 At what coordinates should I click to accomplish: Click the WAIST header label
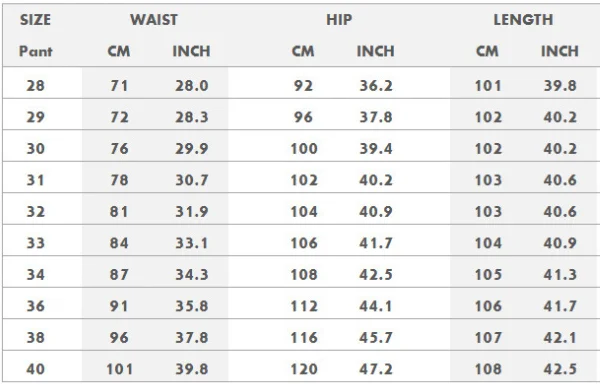click(x=154, y=20)
